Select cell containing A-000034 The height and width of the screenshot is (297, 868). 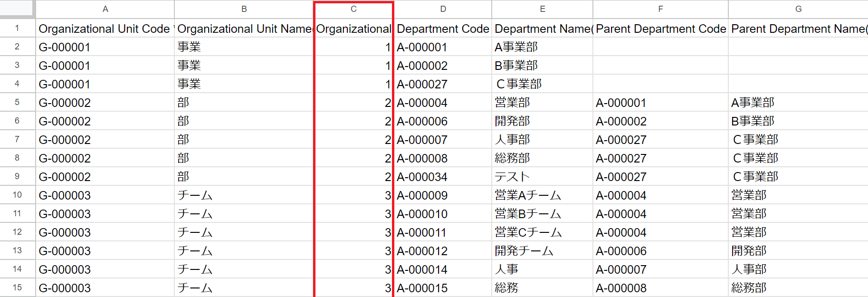[x=443, y=177]
